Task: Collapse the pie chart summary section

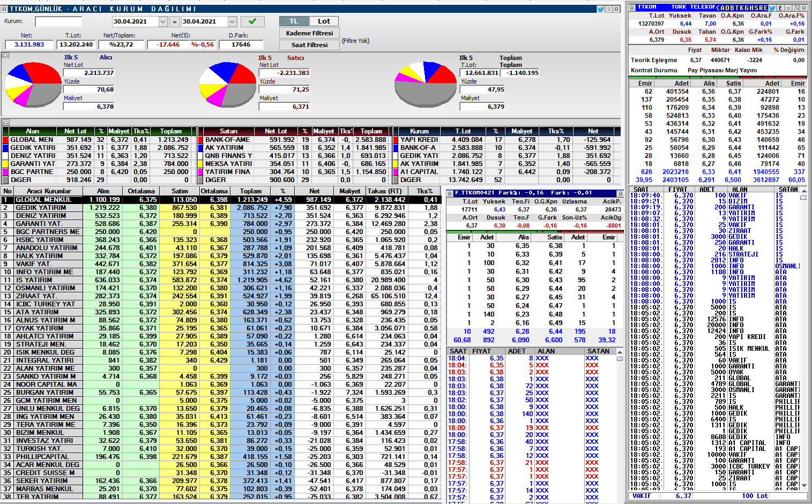Action: pyautogui.click(x=5, y=55)
